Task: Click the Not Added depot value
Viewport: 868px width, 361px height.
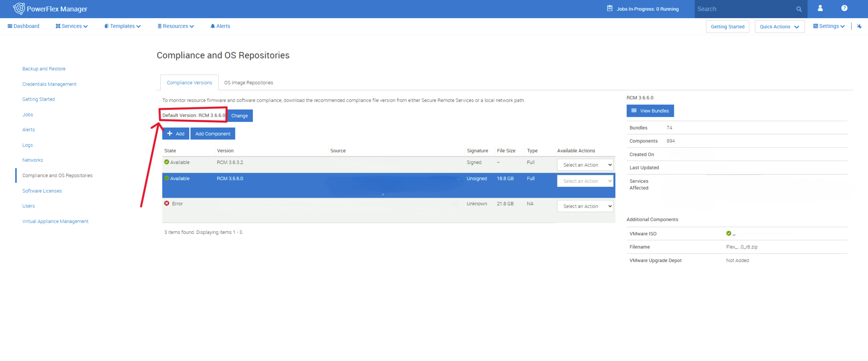Action: coord(737,260)
